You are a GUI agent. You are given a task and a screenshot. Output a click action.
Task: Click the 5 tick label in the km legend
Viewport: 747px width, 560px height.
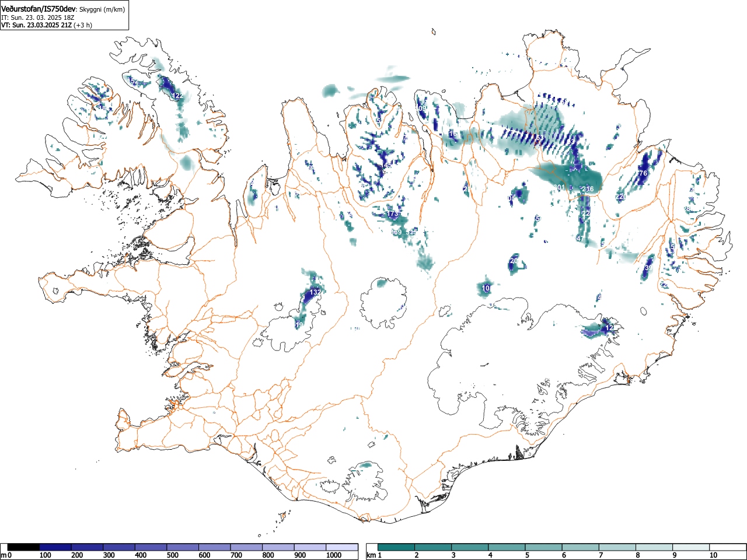pyautogui.click(x=527, y=555)
